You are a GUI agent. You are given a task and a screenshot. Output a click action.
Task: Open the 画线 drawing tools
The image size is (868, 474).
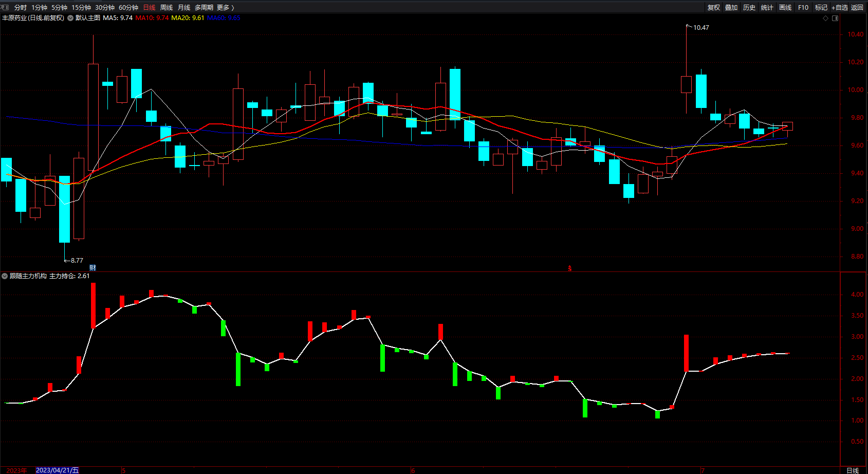[x=785, y=7]
